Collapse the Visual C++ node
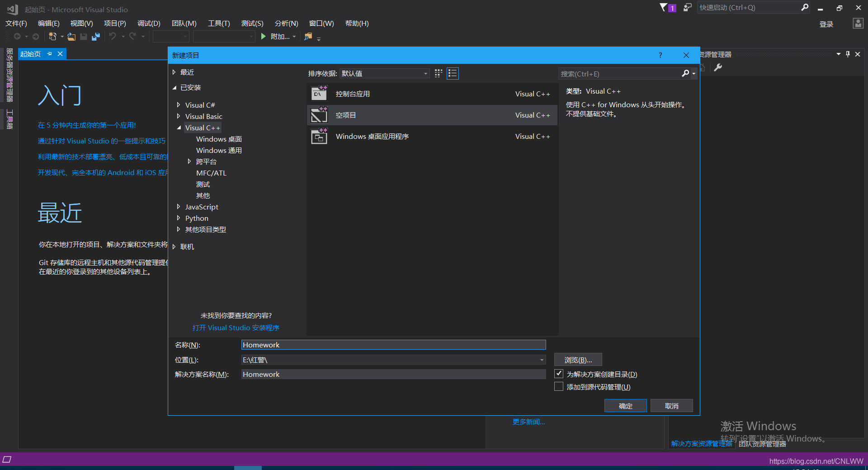 (179, 128)
